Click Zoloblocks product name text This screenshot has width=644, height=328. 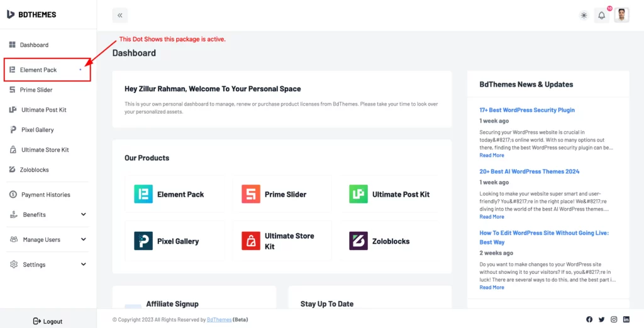click(x=391, y=241)
